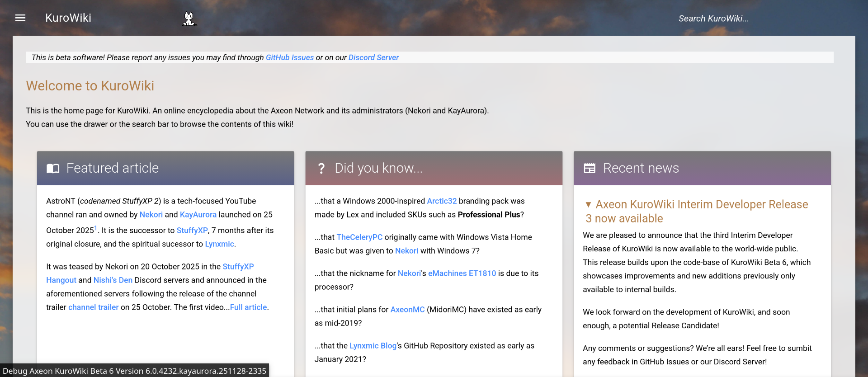868x377 pixels.
Task: Collapse the Interim Developer Release 3 news
Action: [588, 205]
